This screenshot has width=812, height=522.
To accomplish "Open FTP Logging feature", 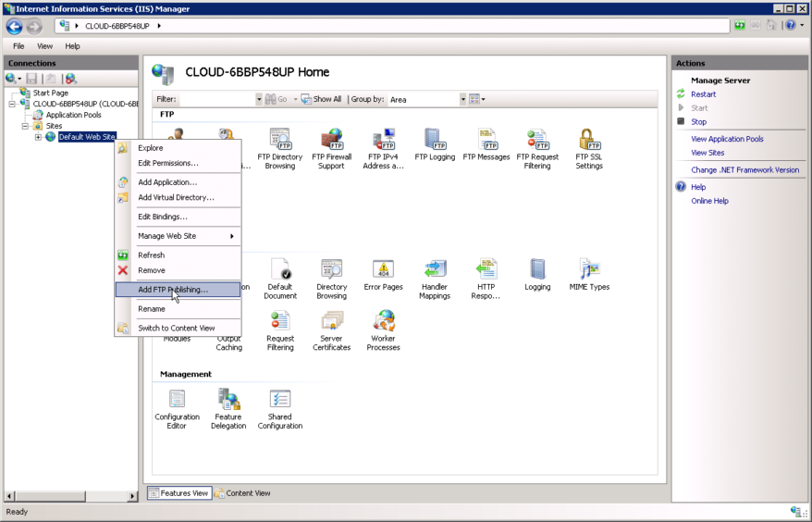I will point(435,145).
